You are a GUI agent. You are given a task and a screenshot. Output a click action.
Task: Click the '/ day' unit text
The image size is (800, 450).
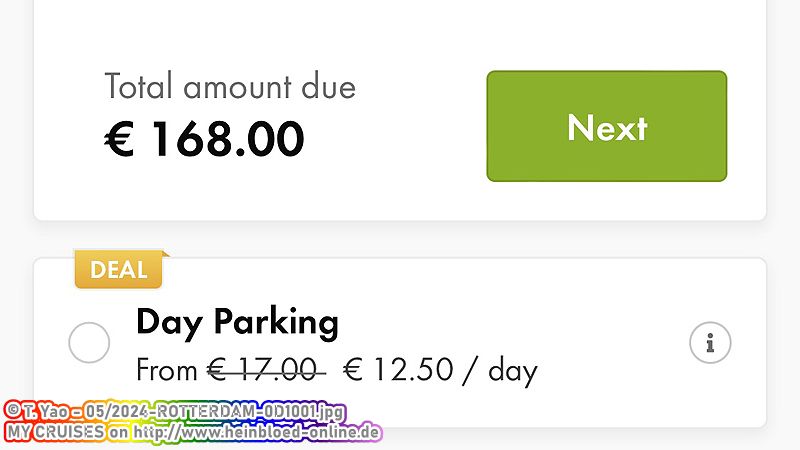(500, 370)
